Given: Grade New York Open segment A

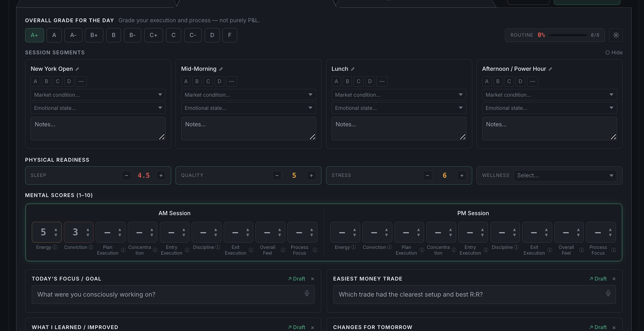Looking at the screenshot, I should point(35,81).
